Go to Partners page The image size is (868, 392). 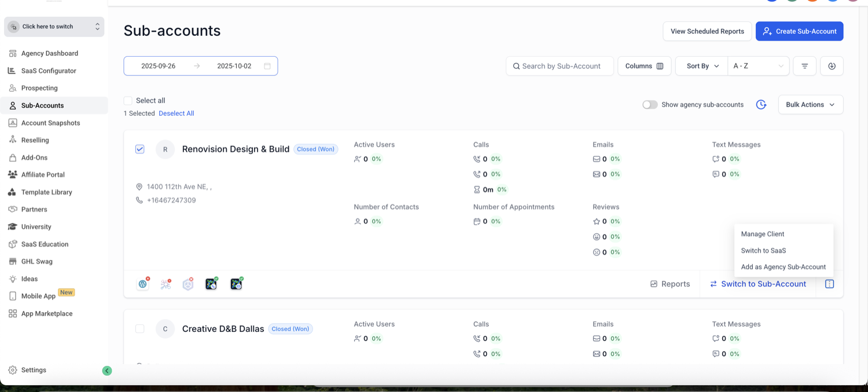[34, 210]
